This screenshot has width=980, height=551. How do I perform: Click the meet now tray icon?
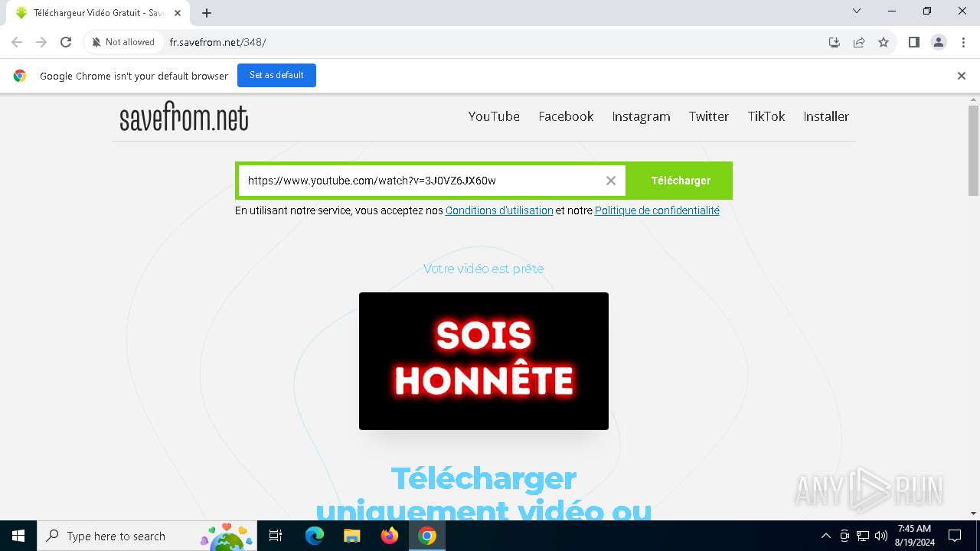pyautogui.click(x=844, y=536)
